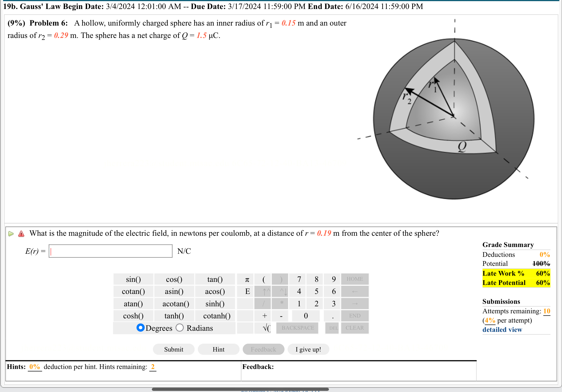
Task: Submit the answer
Action: (173, 349)
